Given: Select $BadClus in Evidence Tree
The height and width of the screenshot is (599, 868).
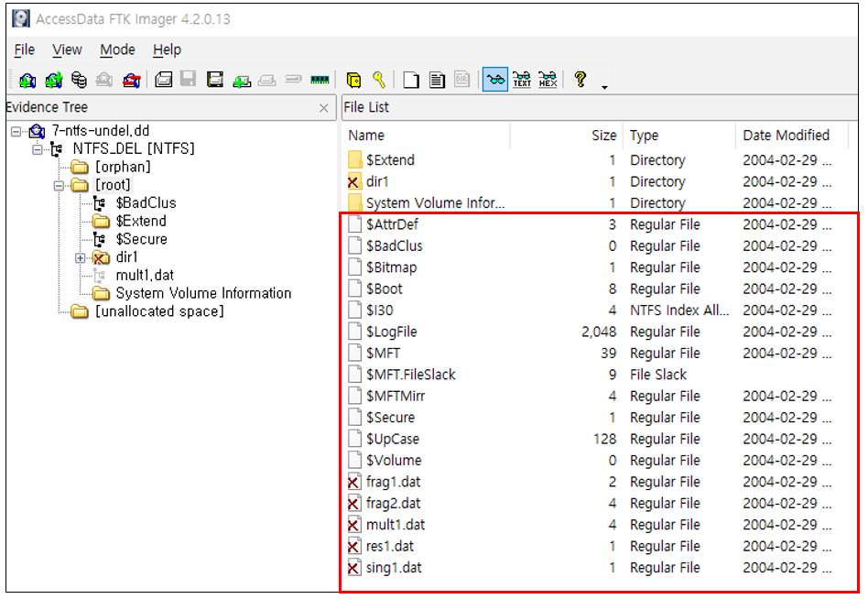Looking at the screenshot, I should (x=146, y=203).
